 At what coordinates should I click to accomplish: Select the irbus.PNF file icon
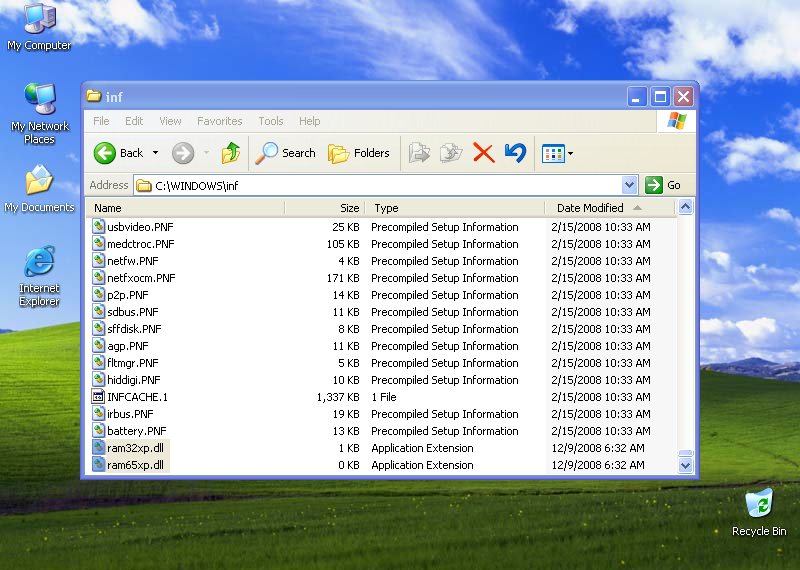(x=98, y=413)
